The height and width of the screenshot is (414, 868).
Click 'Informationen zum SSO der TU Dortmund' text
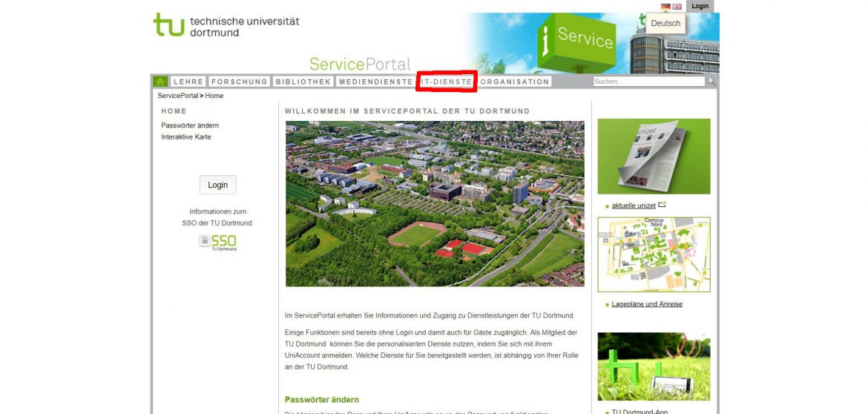[217, 217]
